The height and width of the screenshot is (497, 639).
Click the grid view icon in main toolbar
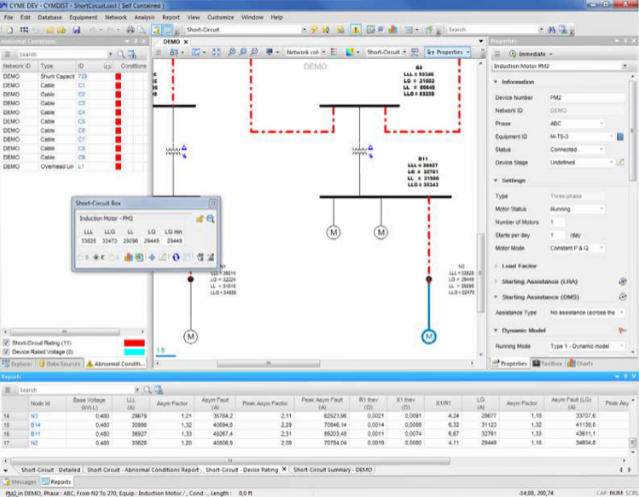tap(24, 30)
